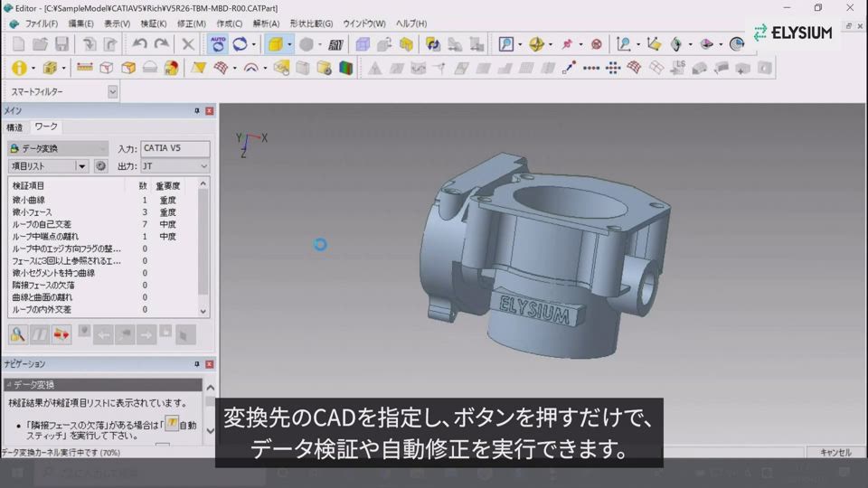This screenshot has width=868, height=488.
Task: Open the 検証(K) menu
Action: click(x=154, y=23)
